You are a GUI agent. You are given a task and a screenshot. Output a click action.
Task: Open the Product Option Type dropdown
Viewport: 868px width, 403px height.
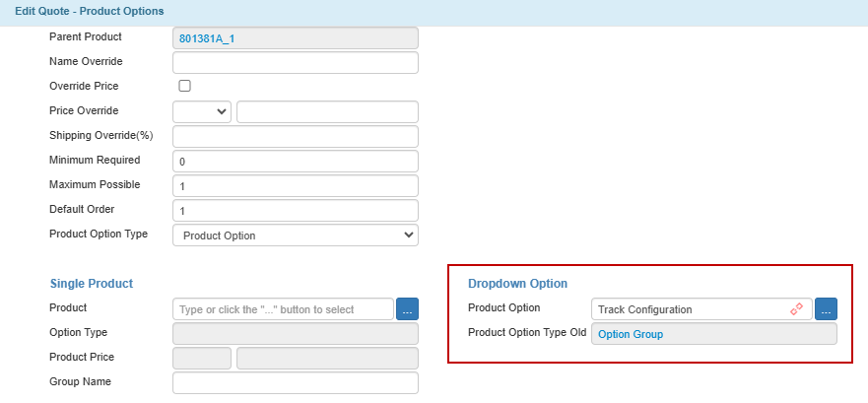296,235
